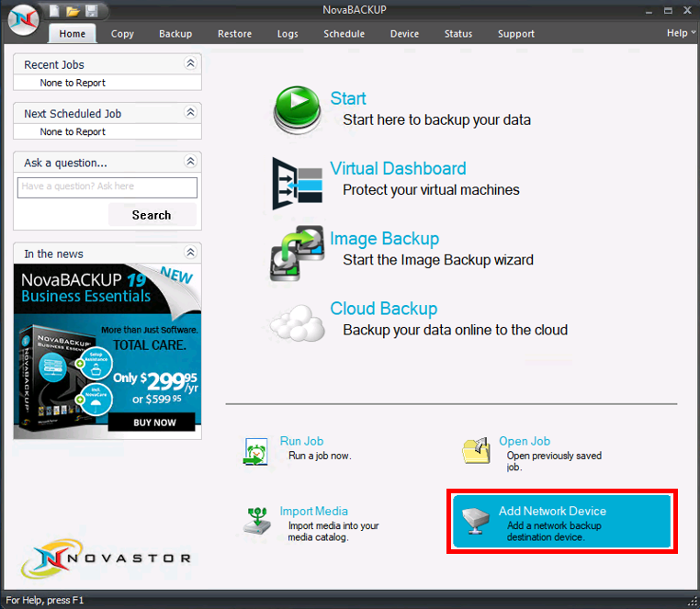Click the green Start play icon
This screenshot has height=609, width=700.
[x=295, y=110]
